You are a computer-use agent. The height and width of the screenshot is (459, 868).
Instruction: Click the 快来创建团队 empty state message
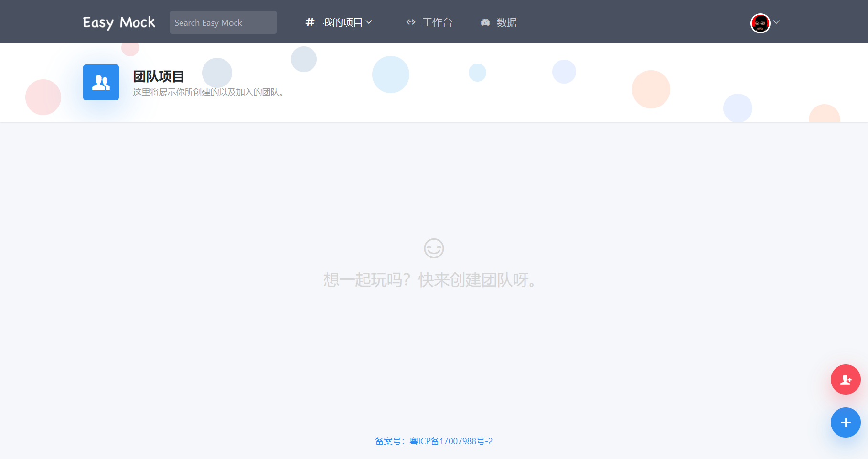click(430, 281)
